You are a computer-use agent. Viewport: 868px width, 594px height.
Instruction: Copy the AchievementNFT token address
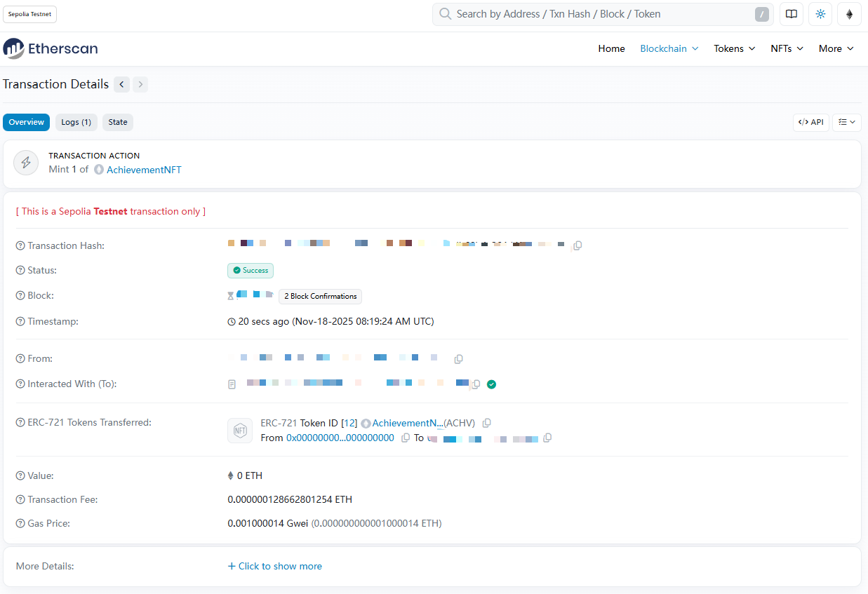point(487,423)
